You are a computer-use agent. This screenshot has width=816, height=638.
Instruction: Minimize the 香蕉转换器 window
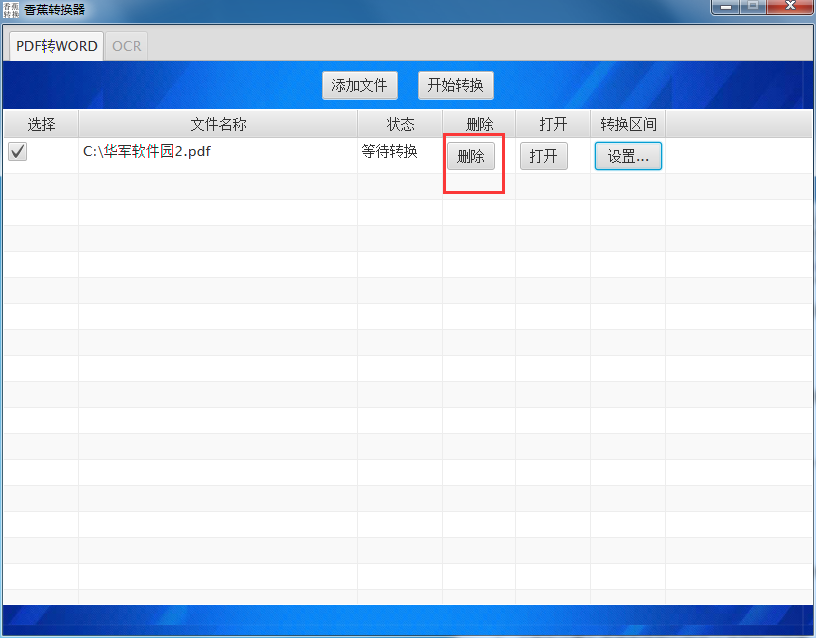point(726,7)
